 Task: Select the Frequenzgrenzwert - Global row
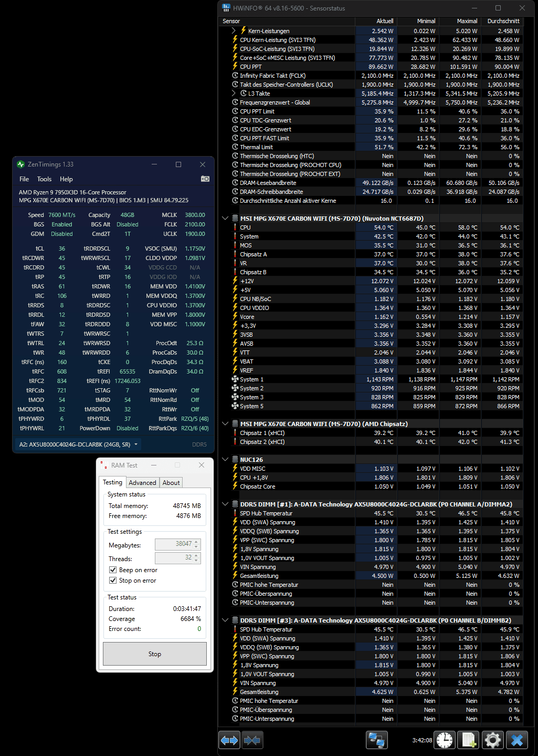371,102
